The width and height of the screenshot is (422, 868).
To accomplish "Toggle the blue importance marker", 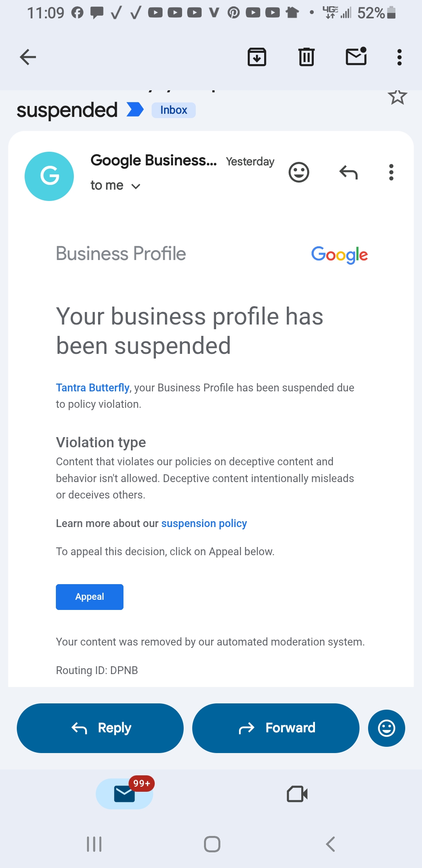I will (135, 110).
